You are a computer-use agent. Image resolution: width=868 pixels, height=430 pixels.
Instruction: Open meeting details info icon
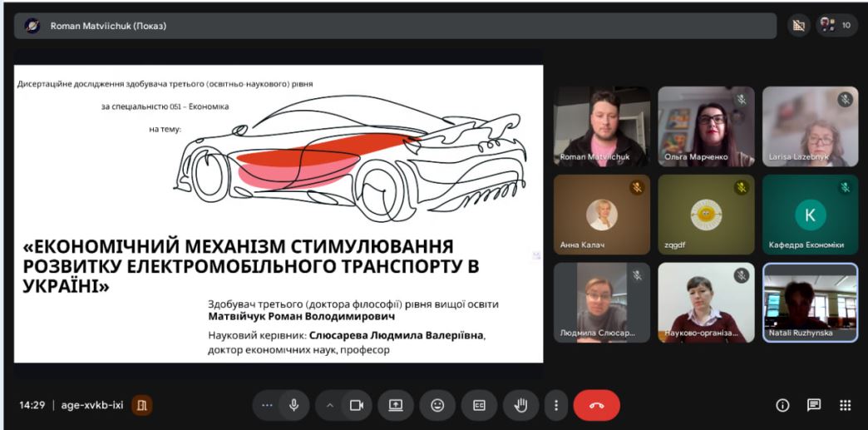pyautogui.click(x=782, y=405)
